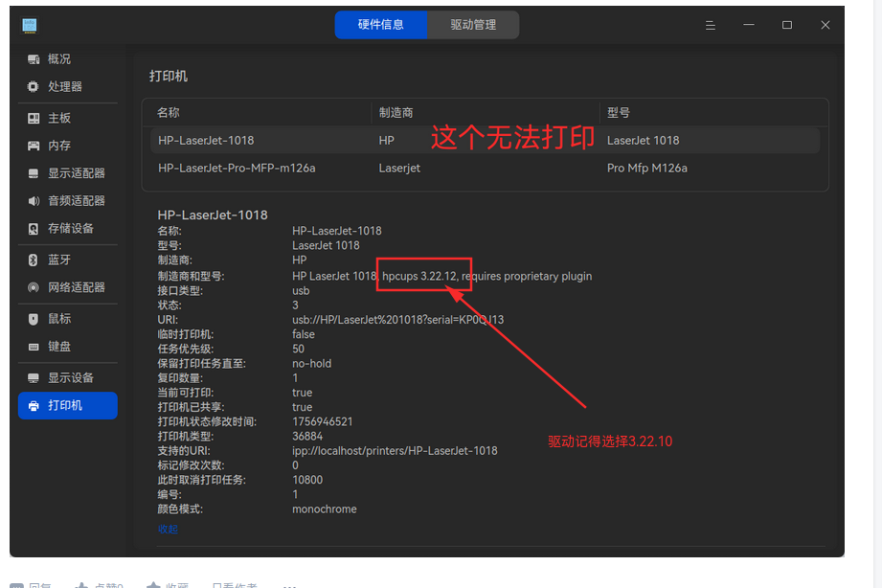
Task: Select the HP-LaserJet-Pro-MFP-m126a printer row
Action: tap(485, 169)
